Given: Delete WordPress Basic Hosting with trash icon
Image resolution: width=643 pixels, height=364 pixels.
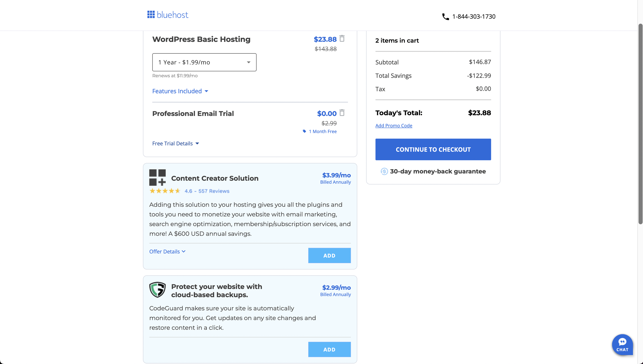Looking at the screenshot, I should tap(342, 39).
